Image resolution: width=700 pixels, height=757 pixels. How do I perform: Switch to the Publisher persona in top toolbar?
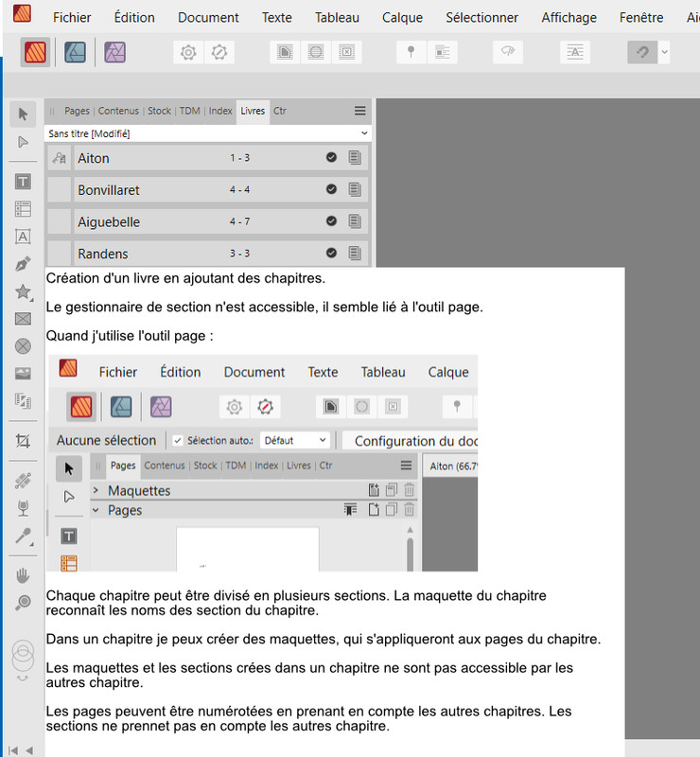pyautogui.click(x=35, y=52)
